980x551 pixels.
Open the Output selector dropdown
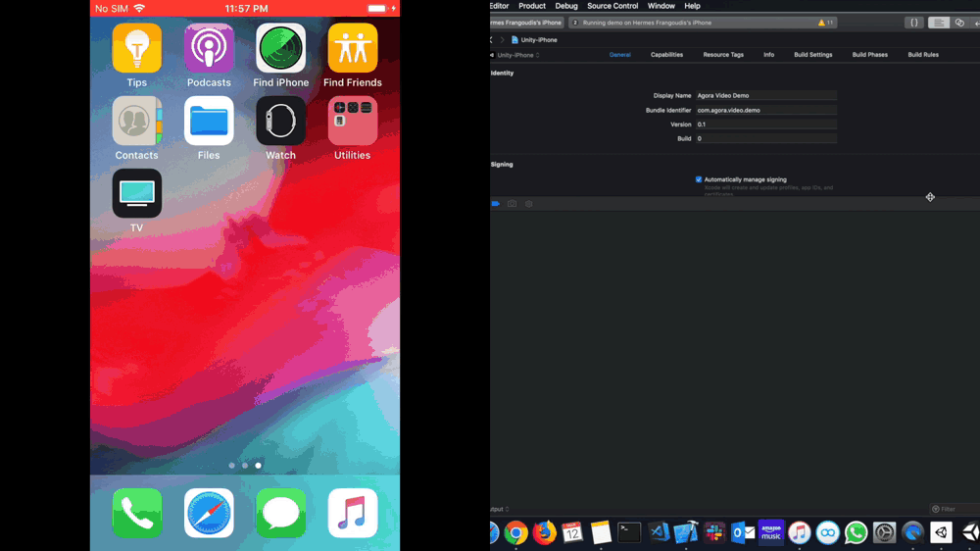coord(500,509)
